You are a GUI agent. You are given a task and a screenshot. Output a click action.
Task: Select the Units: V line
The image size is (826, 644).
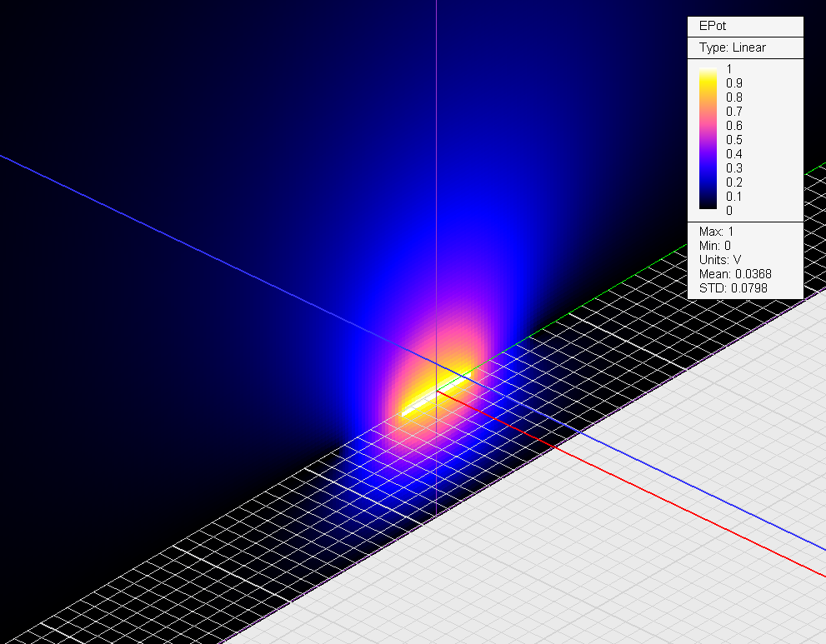coord(720,260)
